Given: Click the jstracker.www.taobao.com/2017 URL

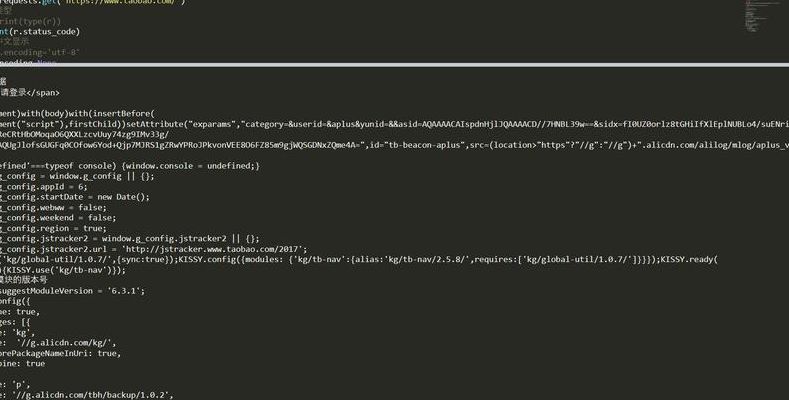Looking at the screenshot, I should tap(214, 249).
